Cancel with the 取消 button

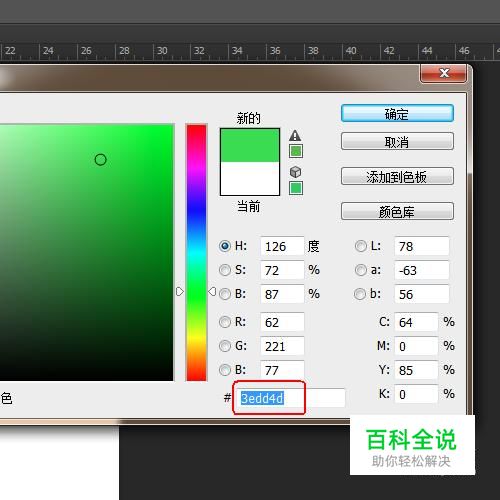(397, 142)
